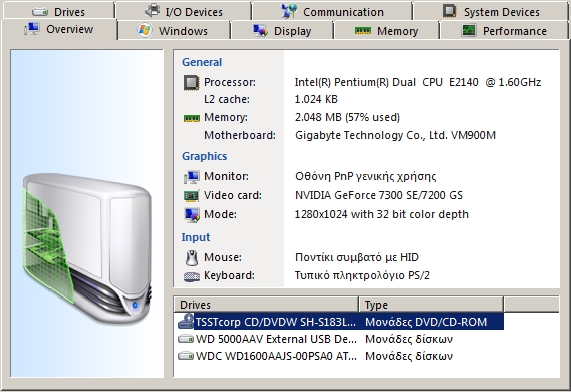Click the chip icon on System Devices tab

[x=450, y=11]
